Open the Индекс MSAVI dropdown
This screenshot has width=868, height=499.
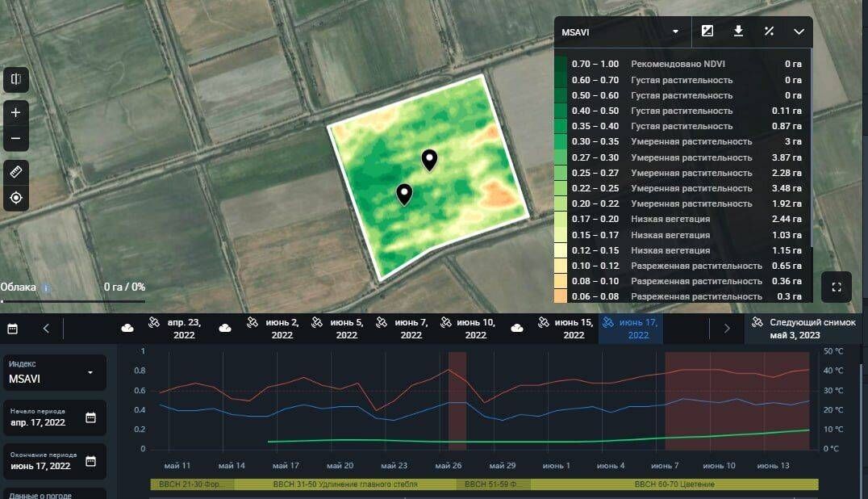point(54,373)
